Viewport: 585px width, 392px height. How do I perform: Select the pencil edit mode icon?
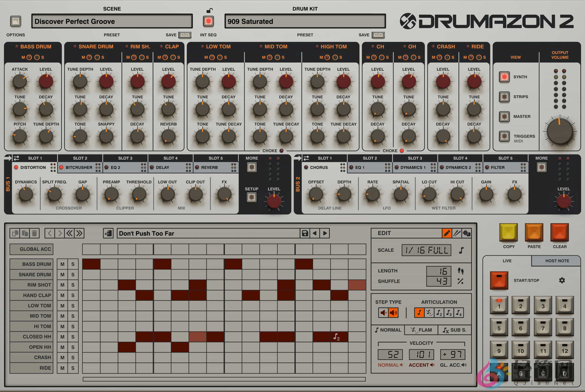pyautogui.click(x=447, y=233)
